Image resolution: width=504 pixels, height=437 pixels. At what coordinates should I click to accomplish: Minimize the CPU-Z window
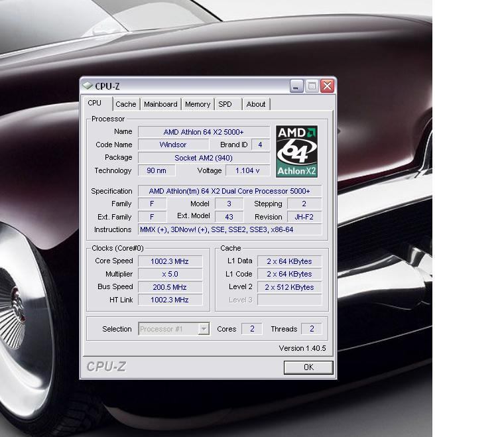296,86
